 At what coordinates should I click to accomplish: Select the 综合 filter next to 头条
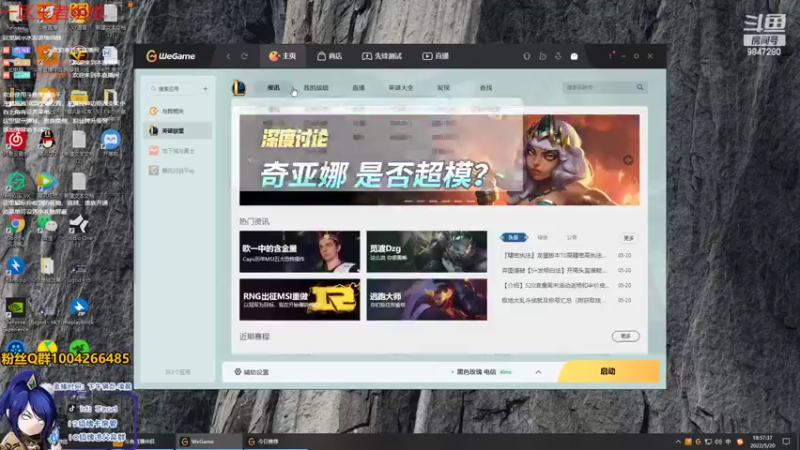tap(542, 237)
